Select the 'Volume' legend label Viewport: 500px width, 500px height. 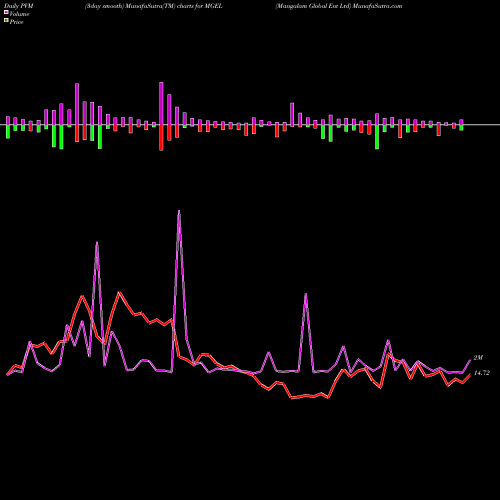click(x=19, y=14)
